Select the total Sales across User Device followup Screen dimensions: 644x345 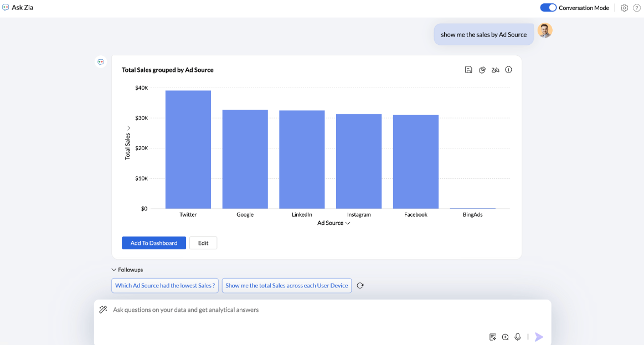tap(287, 285)
